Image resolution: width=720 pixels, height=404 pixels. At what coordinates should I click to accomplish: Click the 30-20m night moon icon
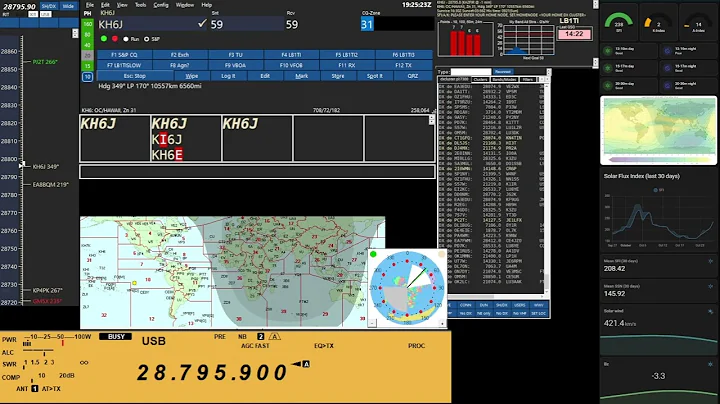[x=668, y=85]
